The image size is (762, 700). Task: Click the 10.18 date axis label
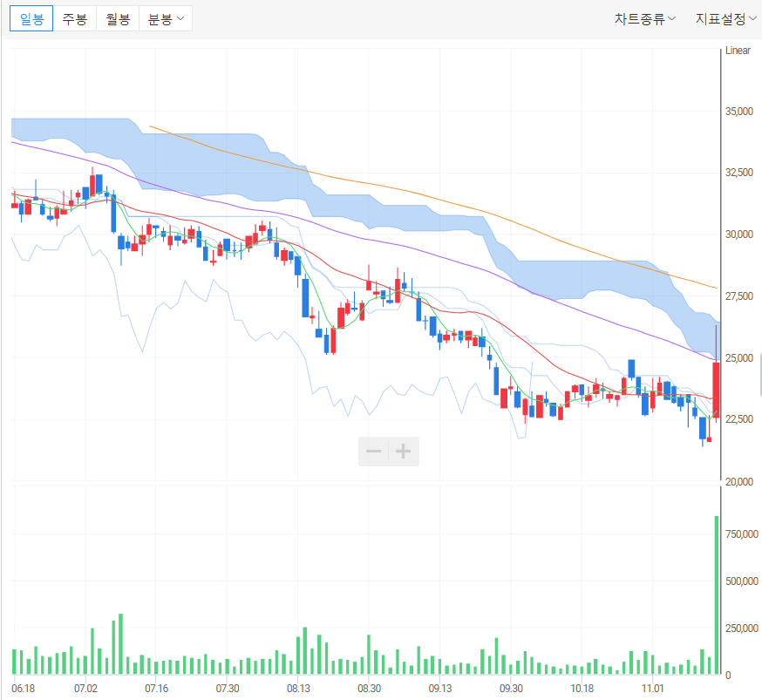[582, 689]
